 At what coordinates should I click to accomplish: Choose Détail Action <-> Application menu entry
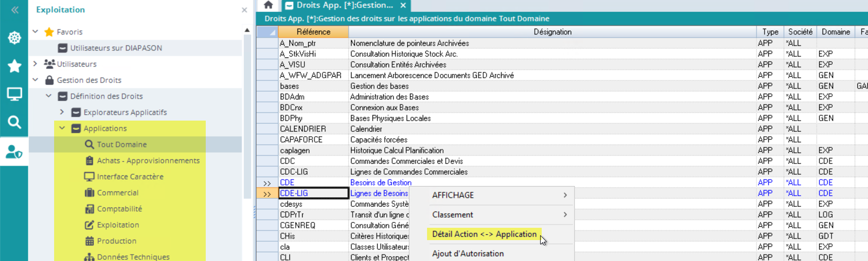(484, 234)
